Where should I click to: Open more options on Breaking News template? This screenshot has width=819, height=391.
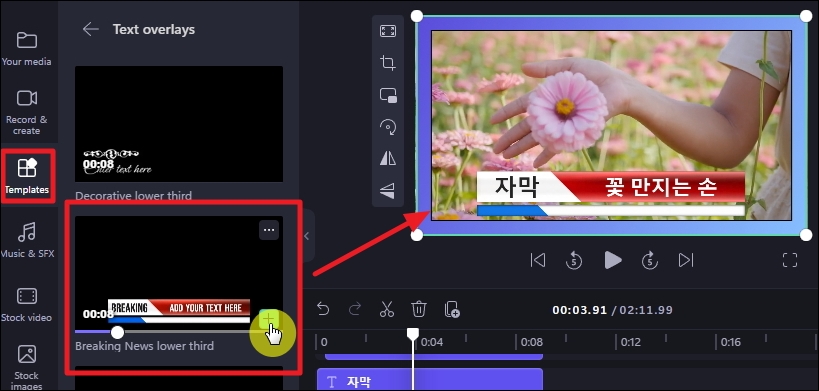tap(269, 230)
